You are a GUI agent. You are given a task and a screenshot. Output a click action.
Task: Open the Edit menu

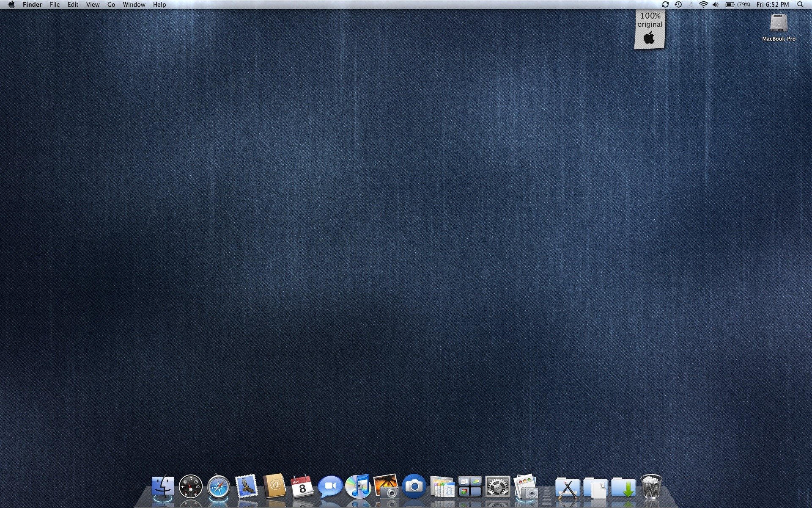[x=73, y=5]
